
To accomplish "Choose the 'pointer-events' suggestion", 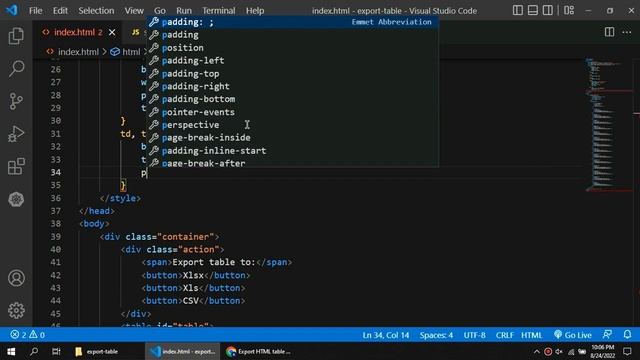I will tap(292, 112).
